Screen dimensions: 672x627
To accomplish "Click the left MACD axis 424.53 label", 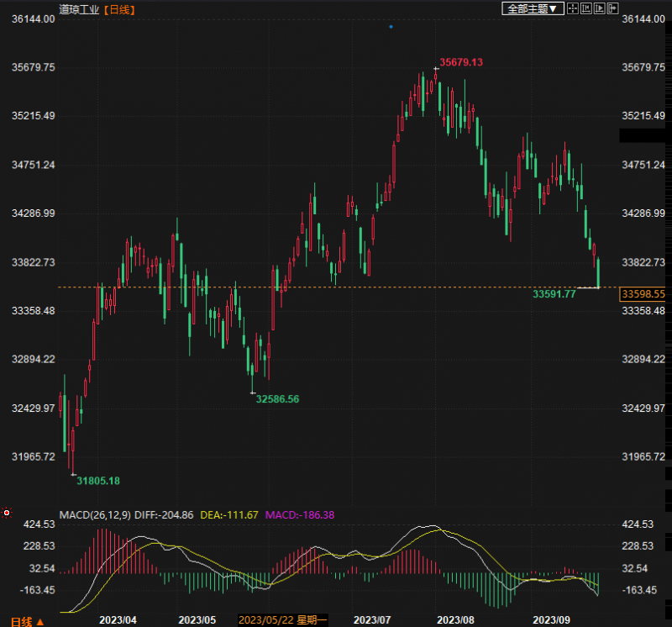I will (39, 524).
